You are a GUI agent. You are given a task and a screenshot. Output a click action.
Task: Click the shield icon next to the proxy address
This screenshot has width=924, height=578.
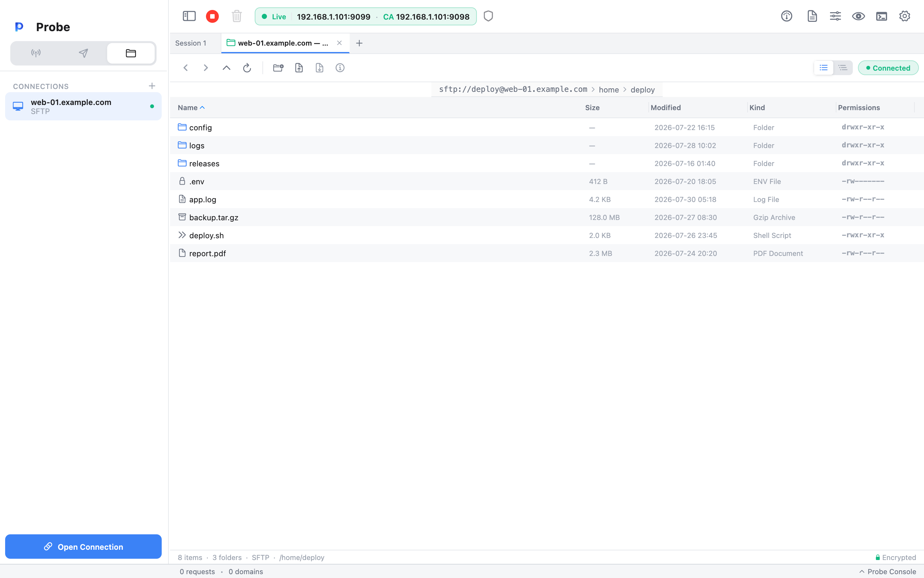click(x=488, y=16)
